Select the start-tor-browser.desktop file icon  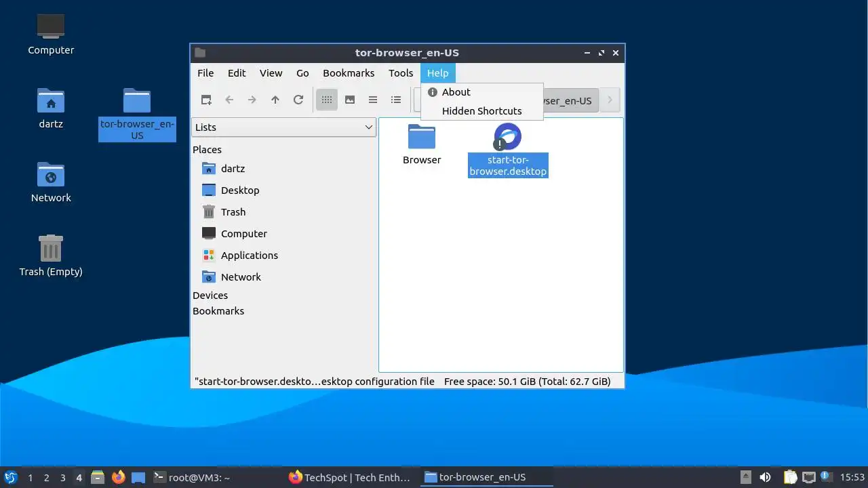pyautogui.click(x=508, y=137)
